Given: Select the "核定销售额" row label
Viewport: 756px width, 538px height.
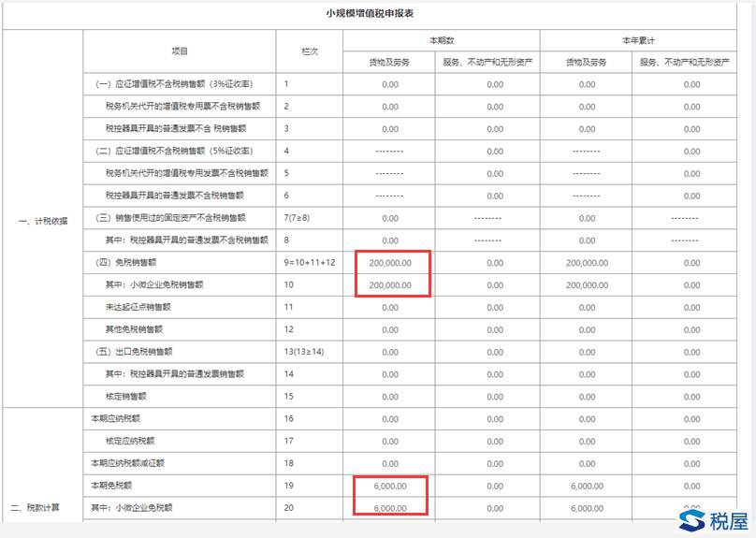Looking at the screenshot, I should tap(125, 397).
